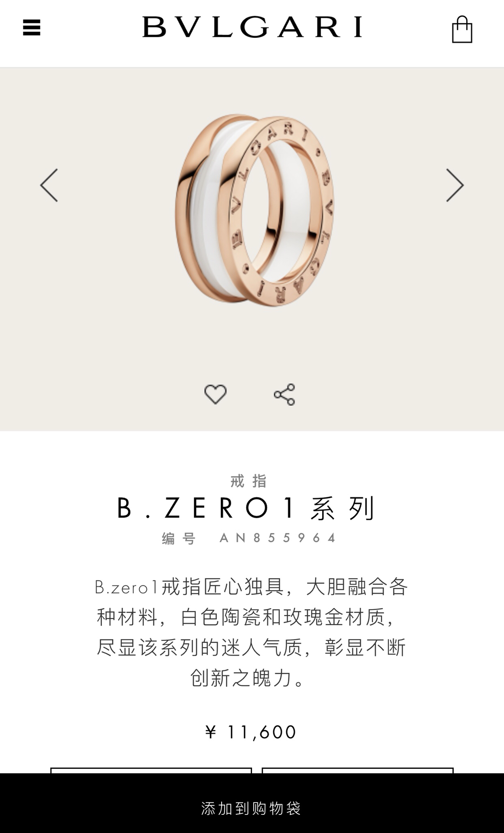This screenshot has height=833, width=504.
Task: Show the previous product image
Action: pos(49,185)
